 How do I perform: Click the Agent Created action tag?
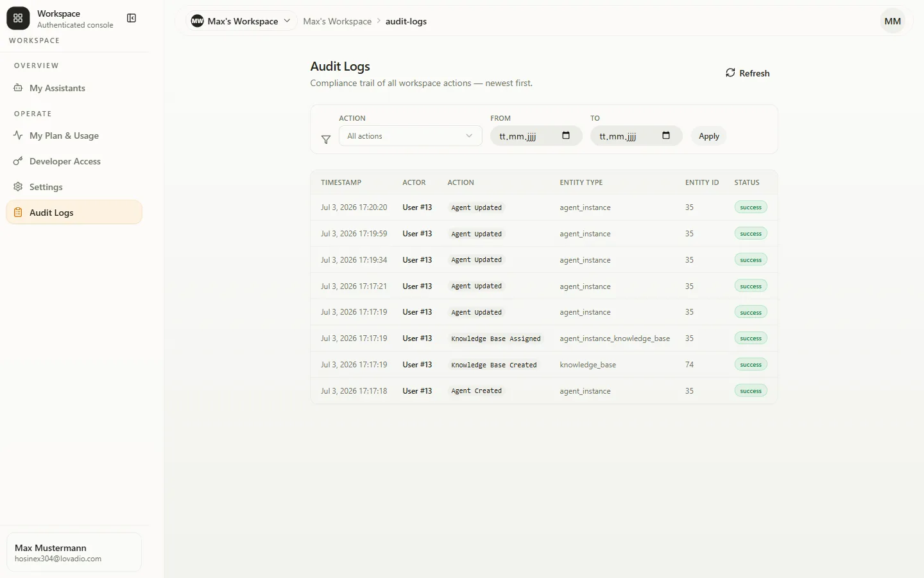(477, 391)
